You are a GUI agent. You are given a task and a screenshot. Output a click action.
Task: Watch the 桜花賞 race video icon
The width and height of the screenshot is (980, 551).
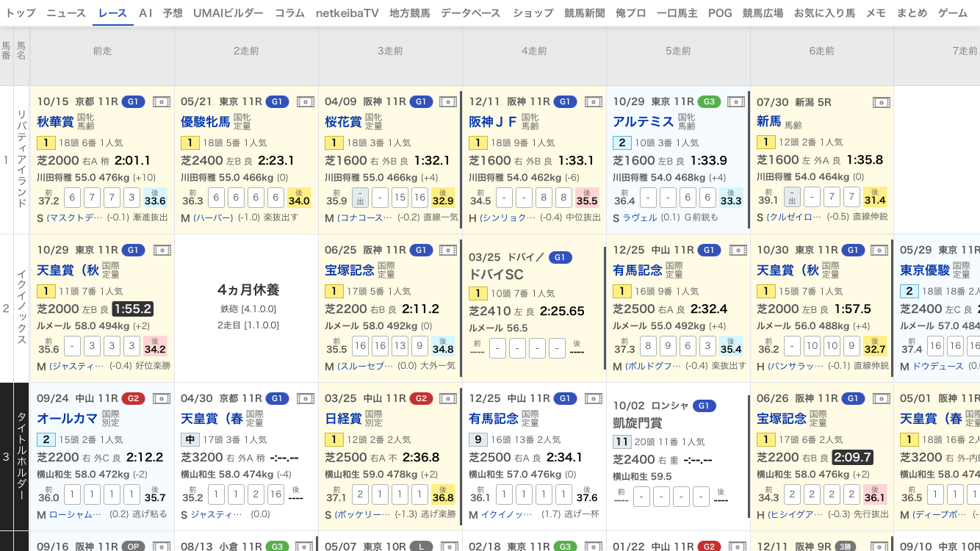coord(449,102)
